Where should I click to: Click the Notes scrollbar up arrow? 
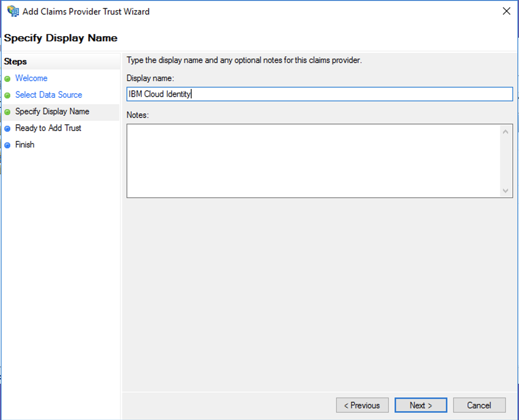pyautogui.click(x=505, y=132)
